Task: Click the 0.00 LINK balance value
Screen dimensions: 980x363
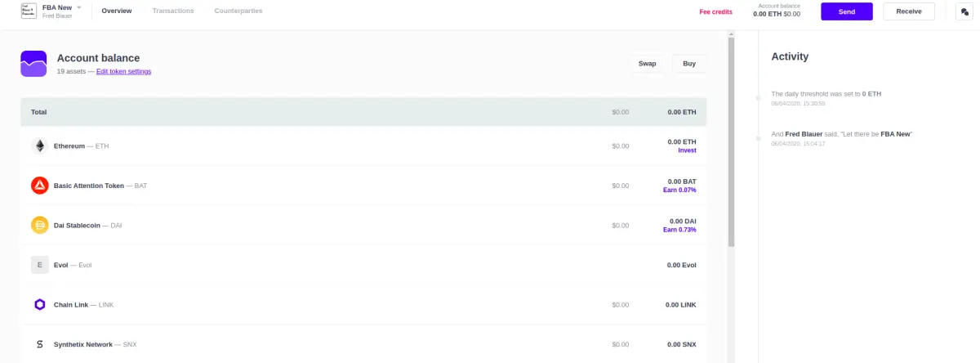Action: coord(681,305)
